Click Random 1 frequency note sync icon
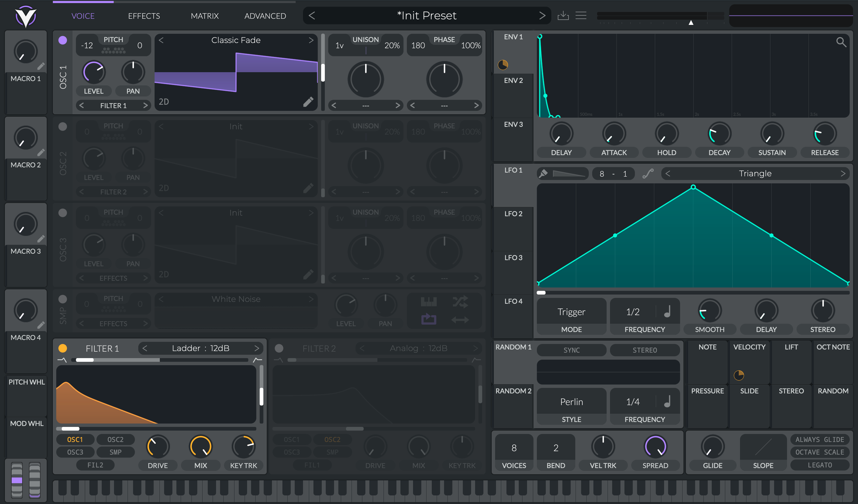858x504 pixels. 668,401
